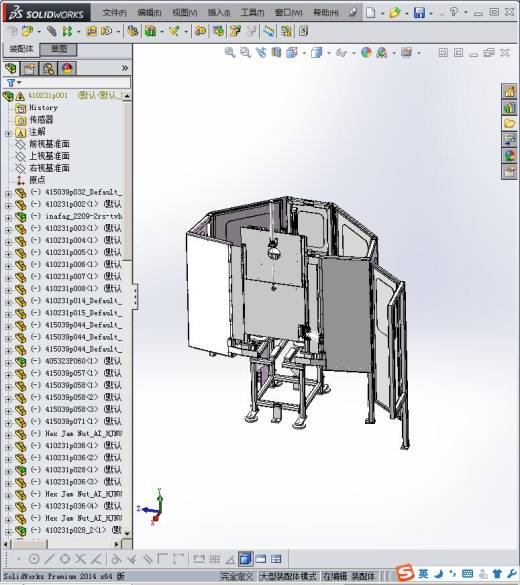
Task: Click the pin icon beside 帮助 menu
Action: point(353,13)
